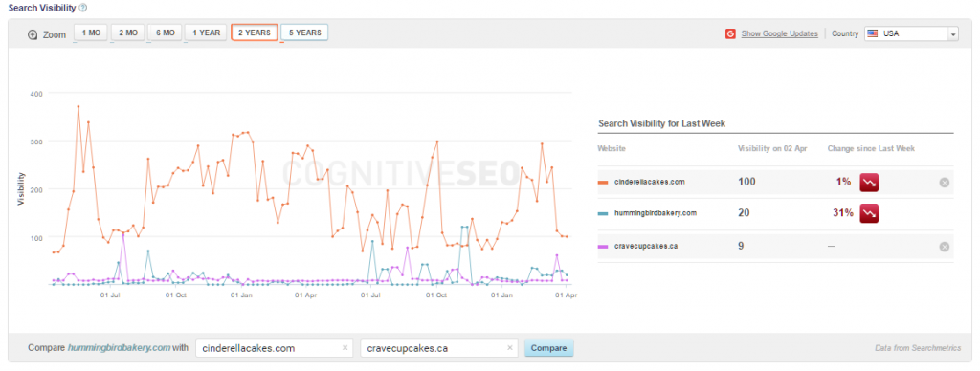Click the zoom magnifier icon
The height and width of the screenshot is (371, 980).
pos(33,35)
